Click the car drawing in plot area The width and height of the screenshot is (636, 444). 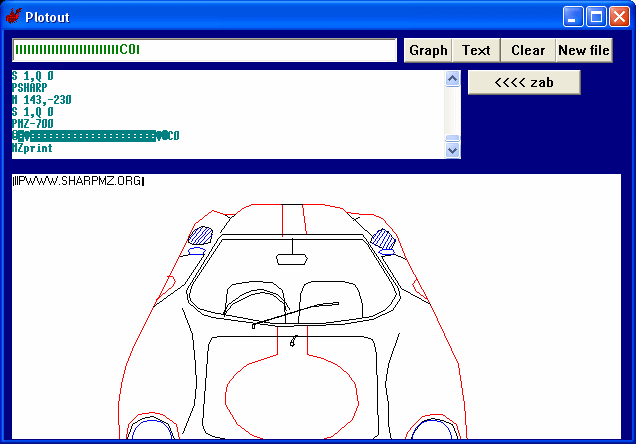(x=292, y=321)
